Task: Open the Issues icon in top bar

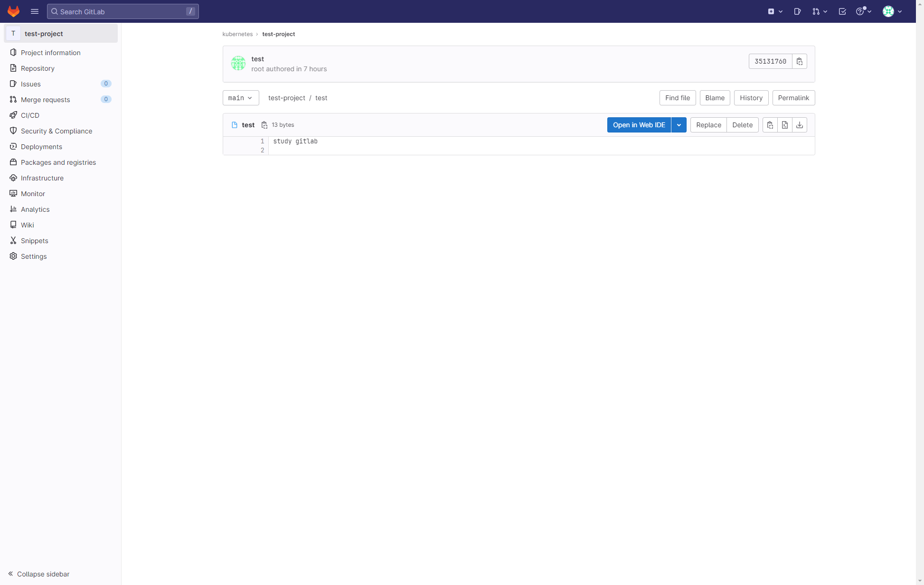Action: pos(798,11)
